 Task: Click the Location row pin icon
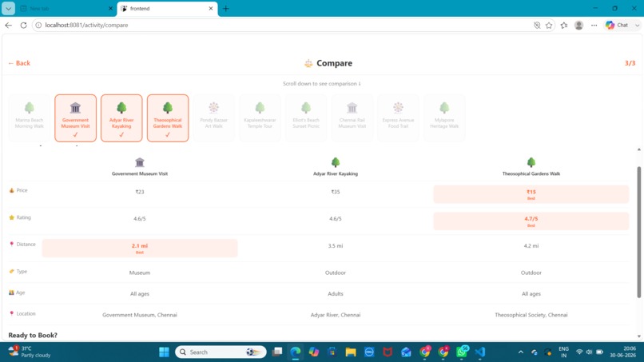(11, 313)
